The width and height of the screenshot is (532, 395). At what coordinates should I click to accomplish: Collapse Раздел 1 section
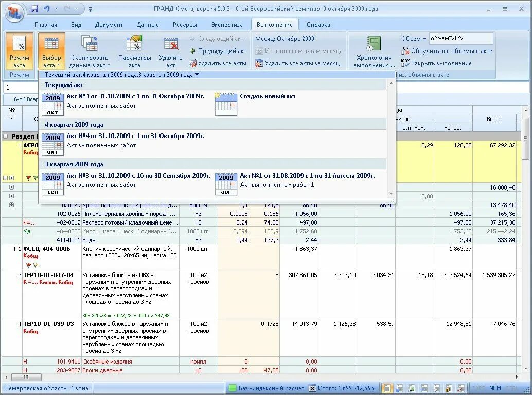6,136
